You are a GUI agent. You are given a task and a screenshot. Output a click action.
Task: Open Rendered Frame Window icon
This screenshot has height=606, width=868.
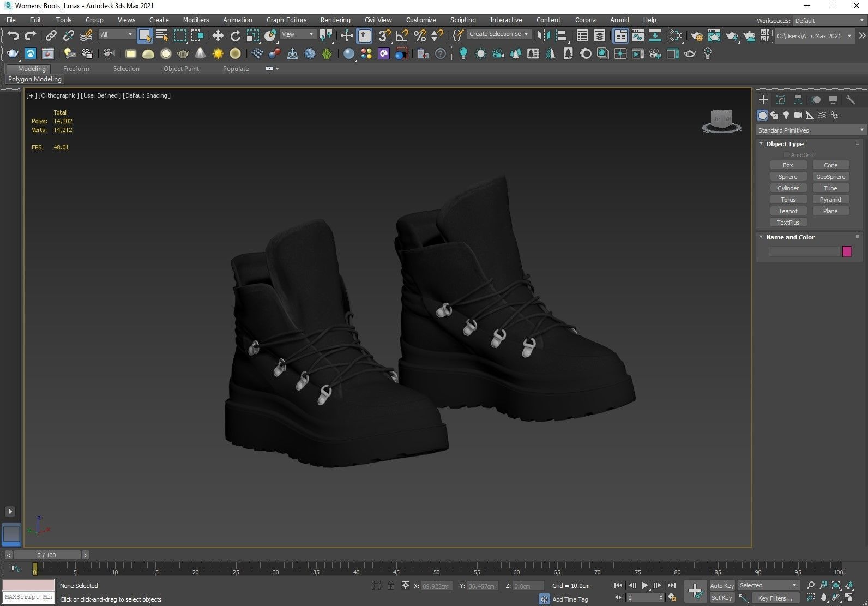point(714,36)
